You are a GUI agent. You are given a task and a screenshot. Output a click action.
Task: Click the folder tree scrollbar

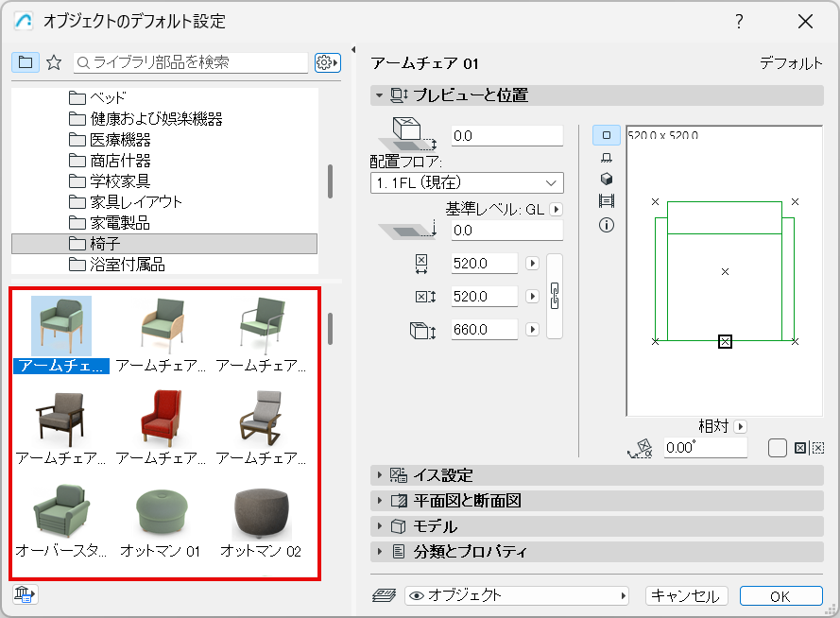[x=330, y=181]
